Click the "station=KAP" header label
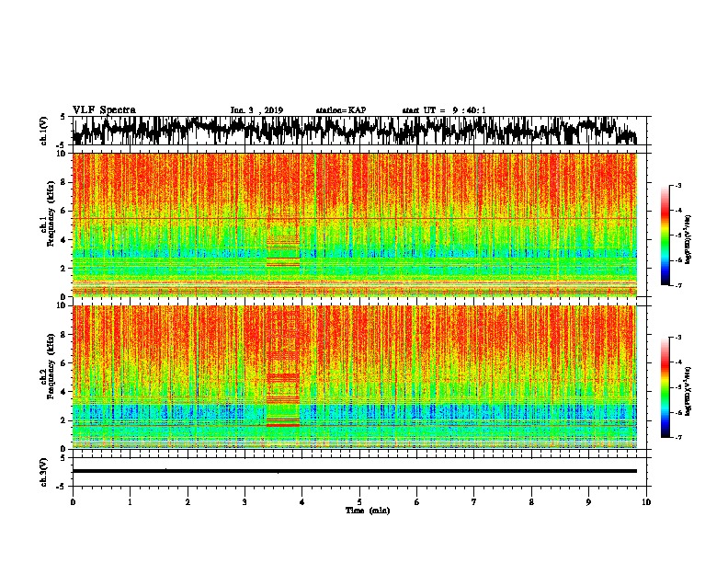728x563 pixels. (x=341, y=110)
